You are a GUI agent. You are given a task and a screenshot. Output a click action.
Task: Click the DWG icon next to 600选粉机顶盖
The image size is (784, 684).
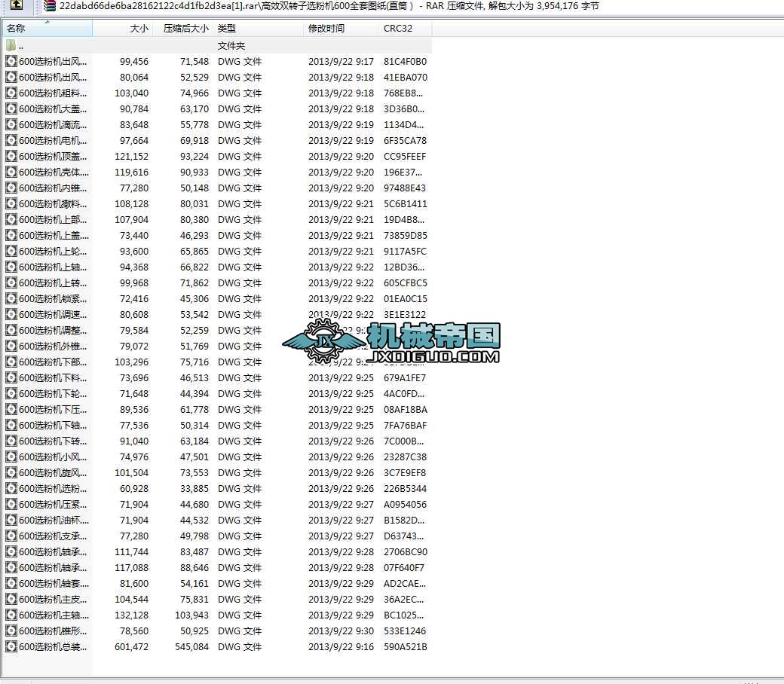[x=11, y=157]
